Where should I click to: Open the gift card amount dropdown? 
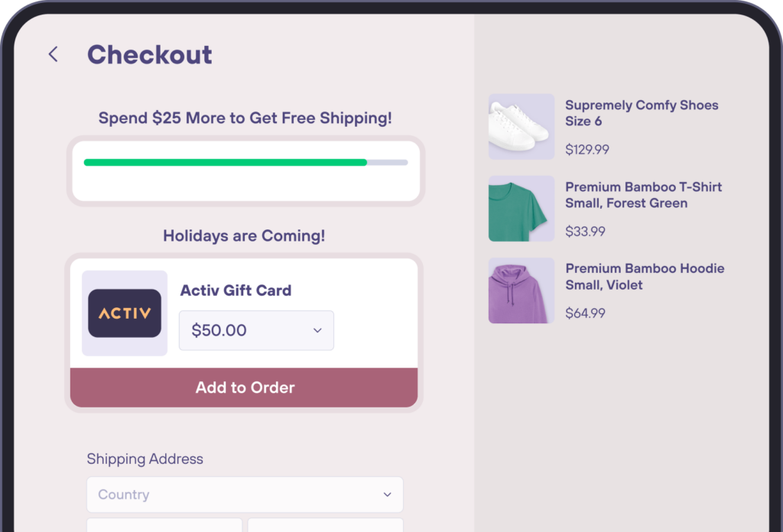pos(256,330)
